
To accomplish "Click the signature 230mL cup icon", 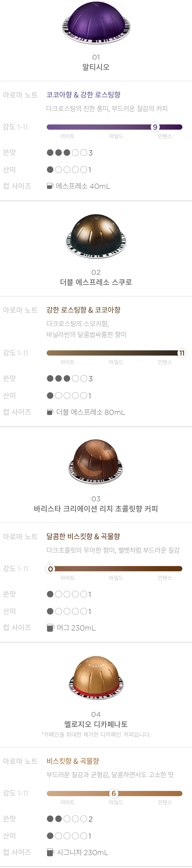I will pyautogui.click(x=50, y=852).
